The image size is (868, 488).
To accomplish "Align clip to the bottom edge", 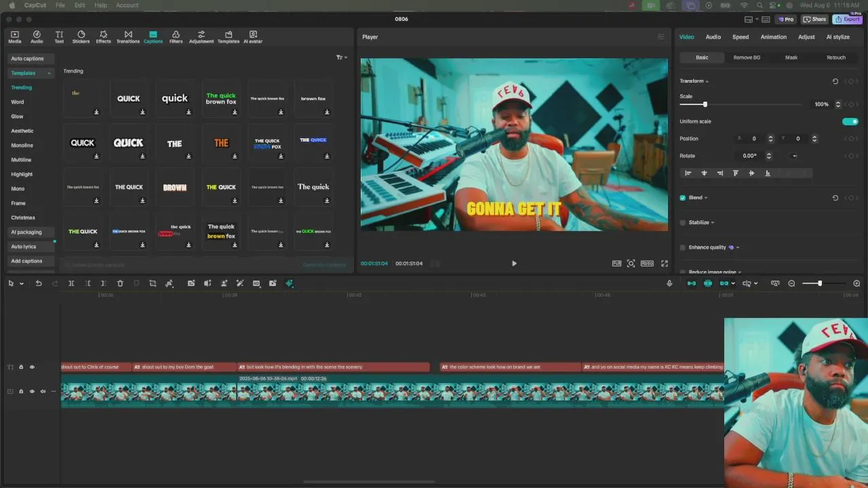I will (768, 174).
